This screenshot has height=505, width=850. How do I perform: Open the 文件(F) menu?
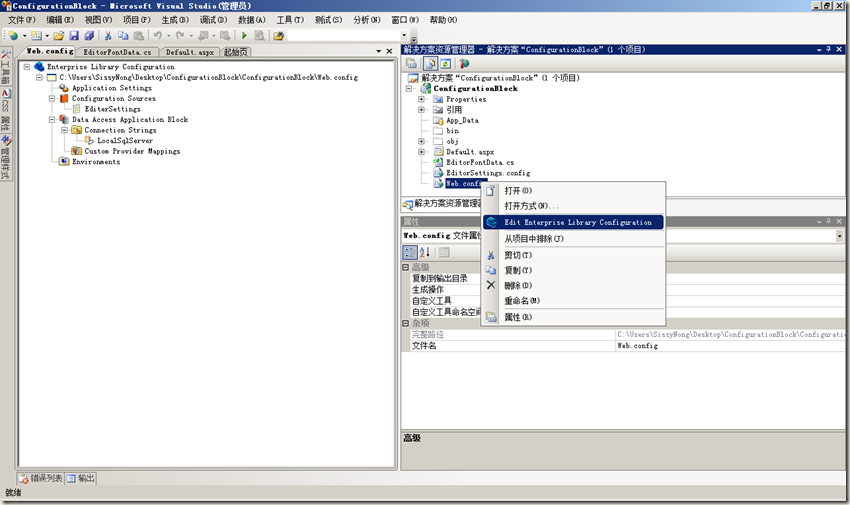(x=22, y=20)
